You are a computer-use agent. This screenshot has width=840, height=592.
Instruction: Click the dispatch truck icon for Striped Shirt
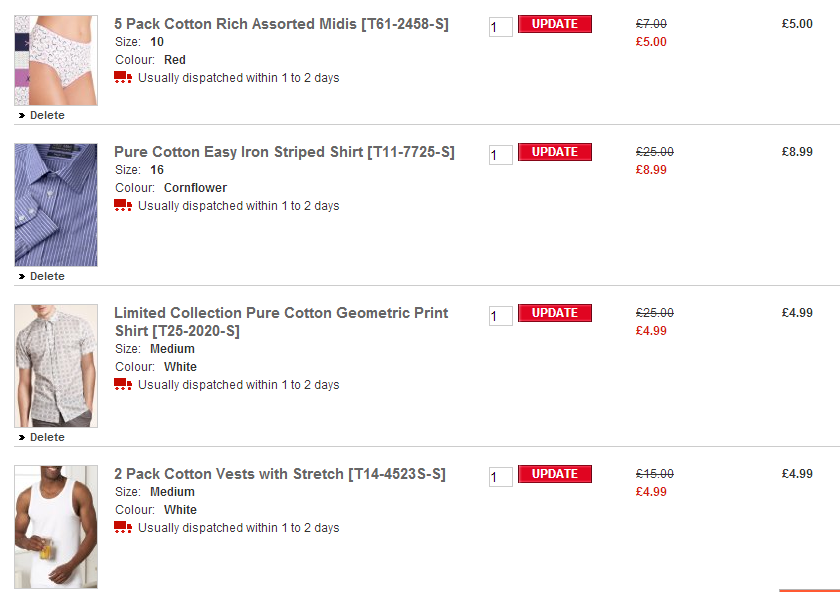[123, 206]
